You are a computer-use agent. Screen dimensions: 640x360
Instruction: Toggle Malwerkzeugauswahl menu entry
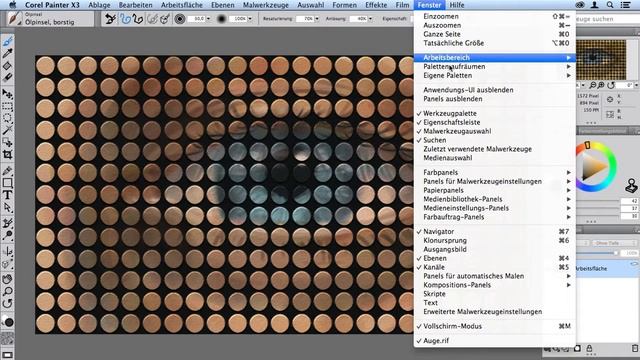(x=495, y=131)
